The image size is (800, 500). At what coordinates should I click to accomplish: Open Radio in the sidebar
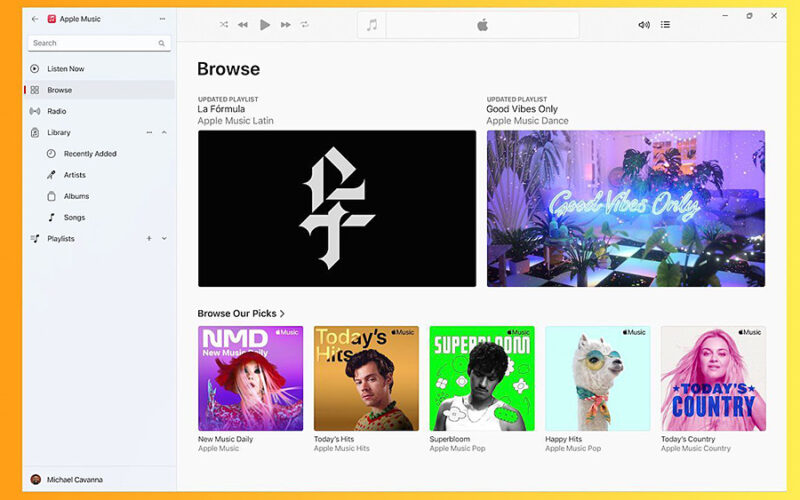(x=99, y=111)
